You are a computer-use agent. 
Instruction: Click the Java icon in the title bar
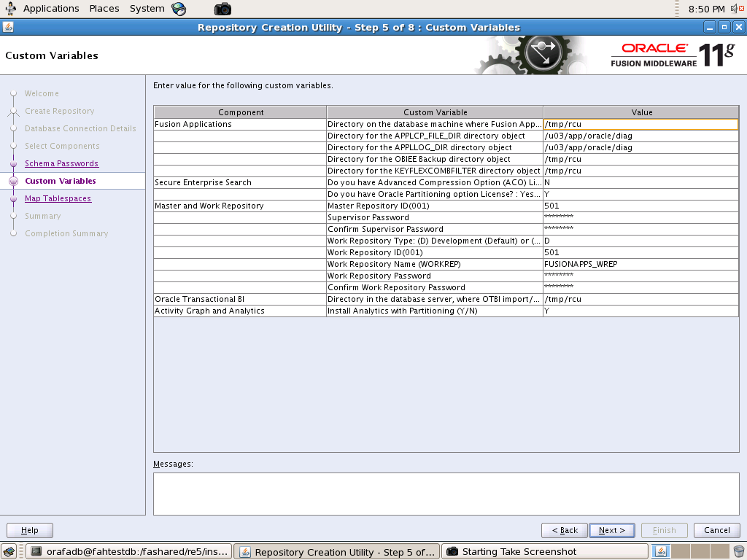(x=7, y=27)
